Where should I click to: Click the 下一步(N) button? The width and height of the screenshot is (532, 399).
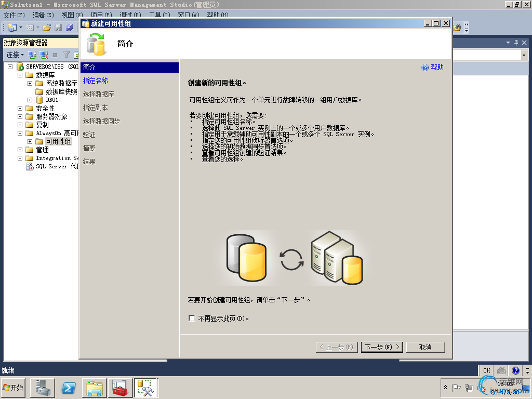[382, 347]
